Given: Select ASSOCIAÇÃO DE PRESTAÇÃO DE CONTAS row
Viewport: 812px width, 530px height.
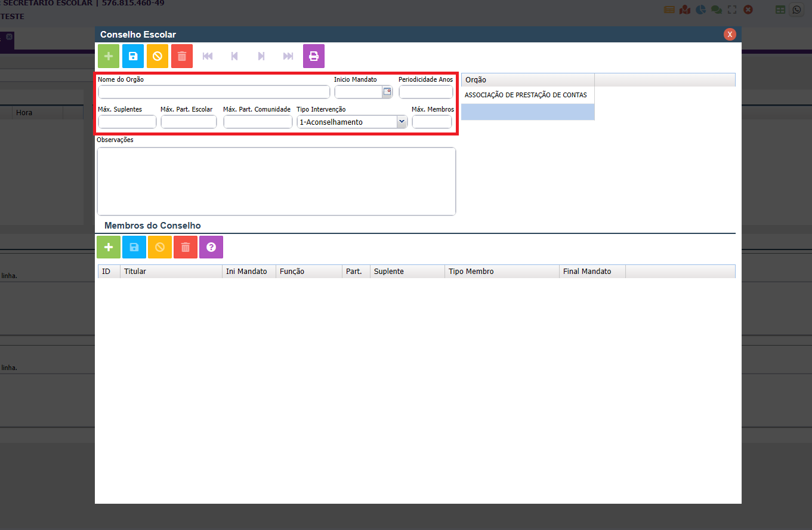Looking at the screenshot, I should [x=526, y=95].
